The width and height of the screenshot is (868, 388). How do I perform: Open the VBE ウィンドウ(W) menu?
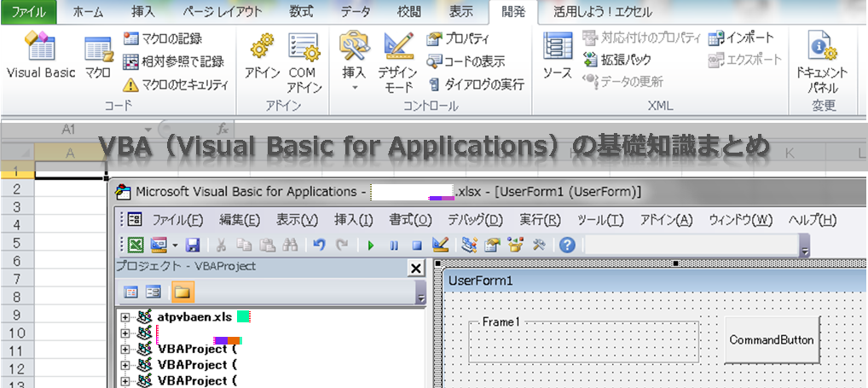[x=741, y=220]
